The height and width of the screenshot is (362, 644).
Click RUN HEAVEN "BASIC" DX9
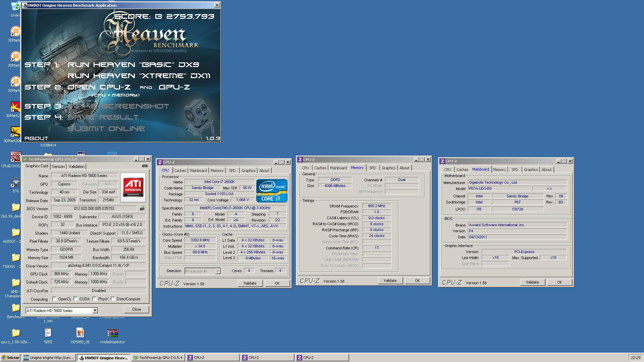[133, 64]
